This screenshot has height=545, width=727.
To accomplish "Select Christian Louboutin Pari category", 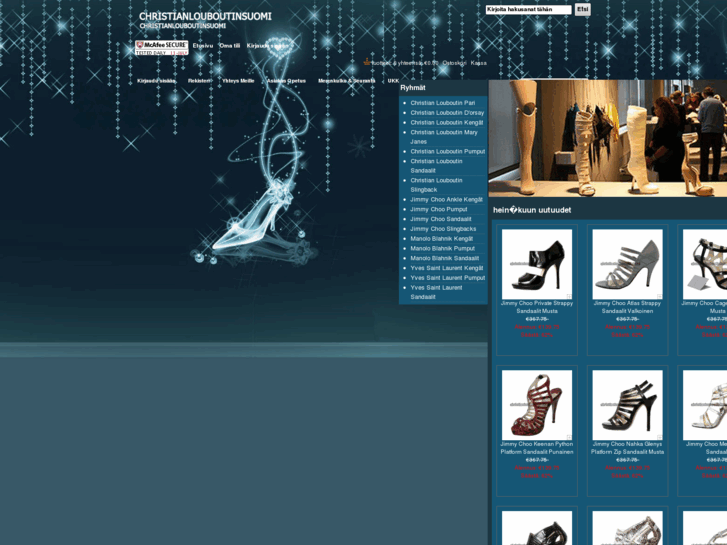I will tap(442, 103).
